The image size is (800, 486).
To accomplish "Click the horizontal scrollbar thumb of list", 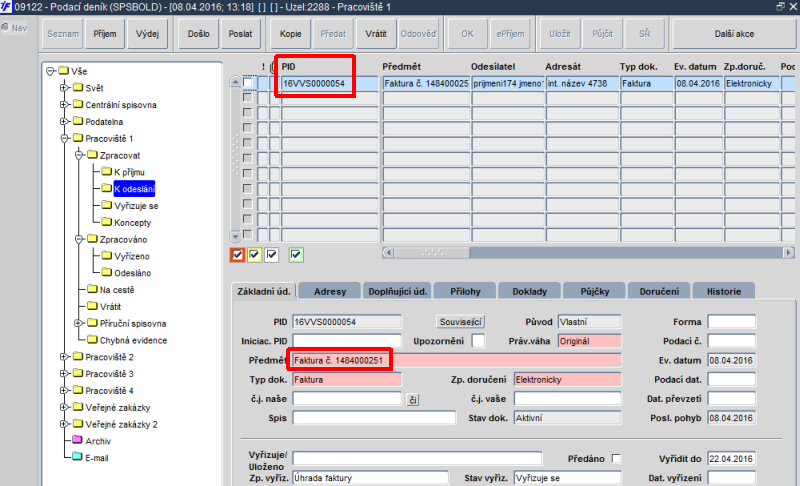I will (x=432, y=252).
